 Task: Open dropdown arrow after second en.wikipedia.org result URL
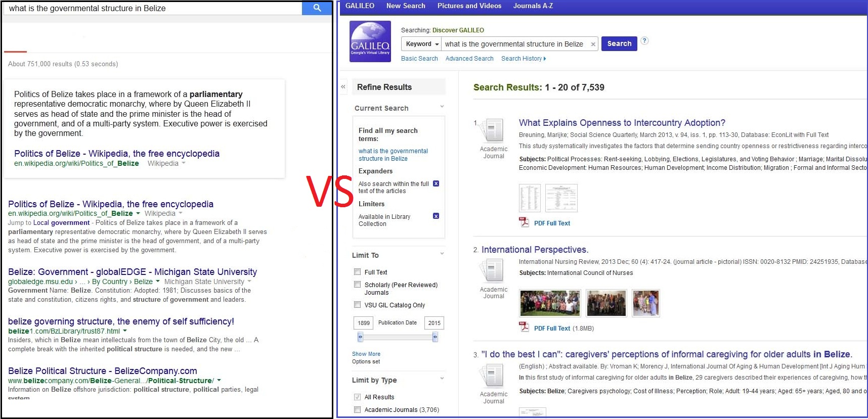coord(138,213)
